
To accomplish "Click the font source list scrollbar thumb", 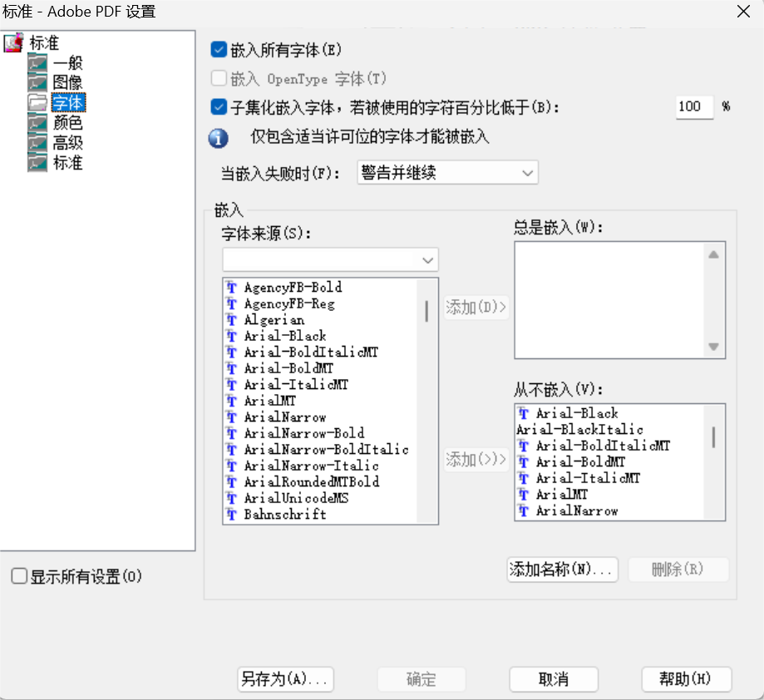I will coord(426,311).
